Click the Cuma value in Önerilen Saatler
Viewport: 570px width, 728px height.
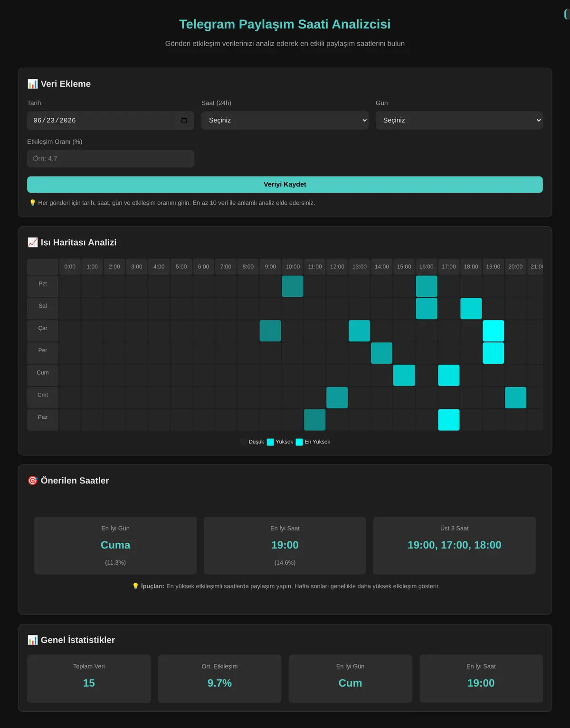[x=115, y=545]
